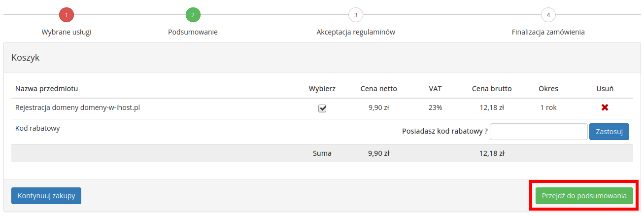The width and height of the screenshot is (644, 216).
Task: Go to the Podsumowanie step label
Action: coord(193,32)
